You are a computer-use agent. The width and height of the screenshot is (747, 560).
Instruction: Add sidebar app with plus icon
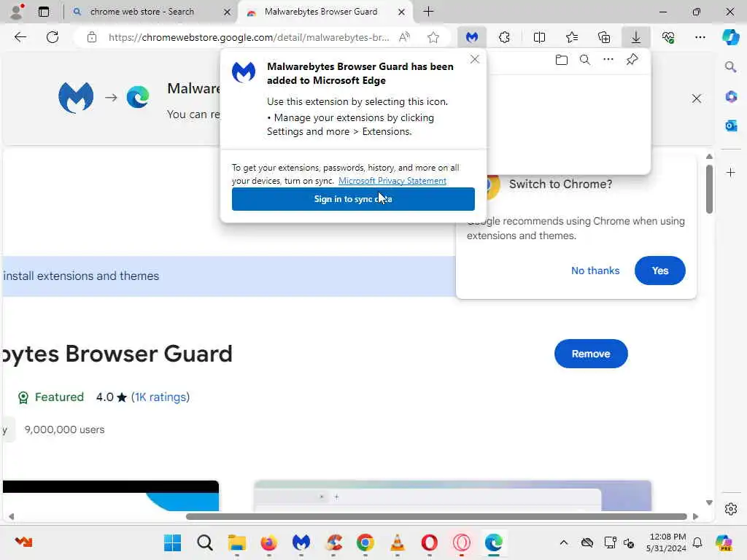point(731,172)
